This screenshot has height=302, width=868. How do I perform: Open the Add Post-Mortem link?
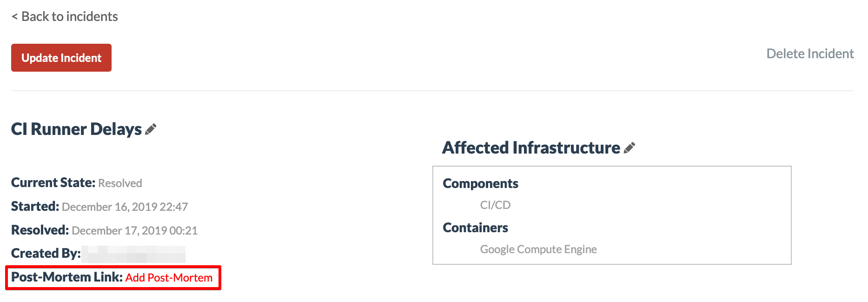169,278
